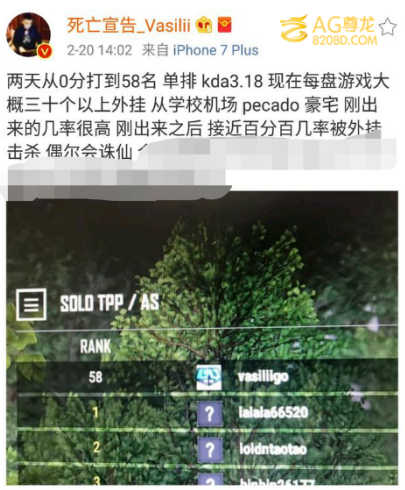Image resolution: width=405 pixels, height=490 pixels.
Task: Click the post timestamp 2-20 14:02
Action: point(99,50)
